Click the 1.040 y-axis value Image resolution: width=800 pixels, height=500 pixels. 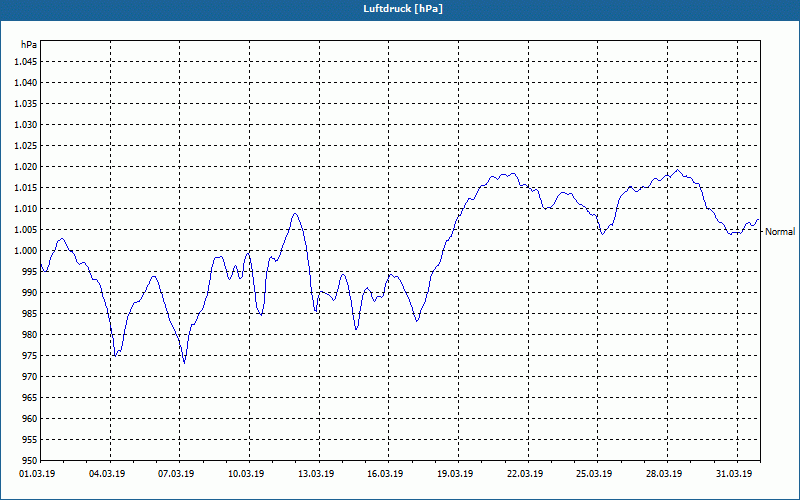pyautogui.click(x=26, y=83)
